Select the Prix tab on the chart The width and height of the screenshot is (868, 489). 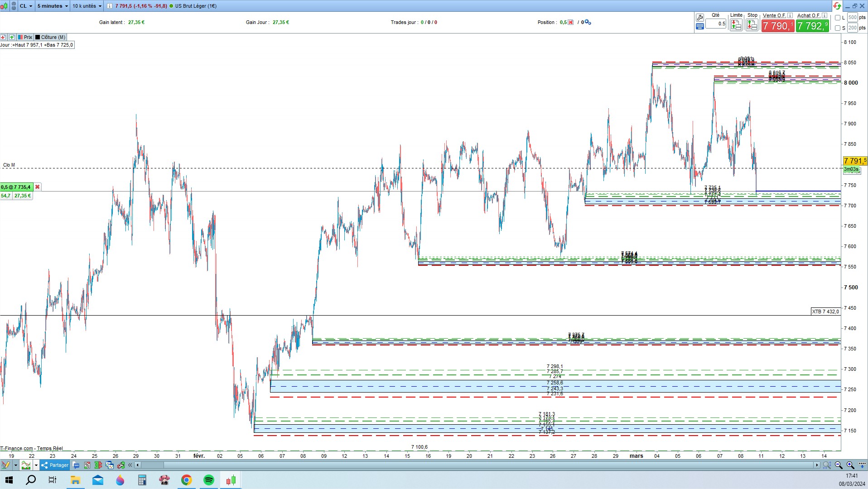(x=25, y=37)
